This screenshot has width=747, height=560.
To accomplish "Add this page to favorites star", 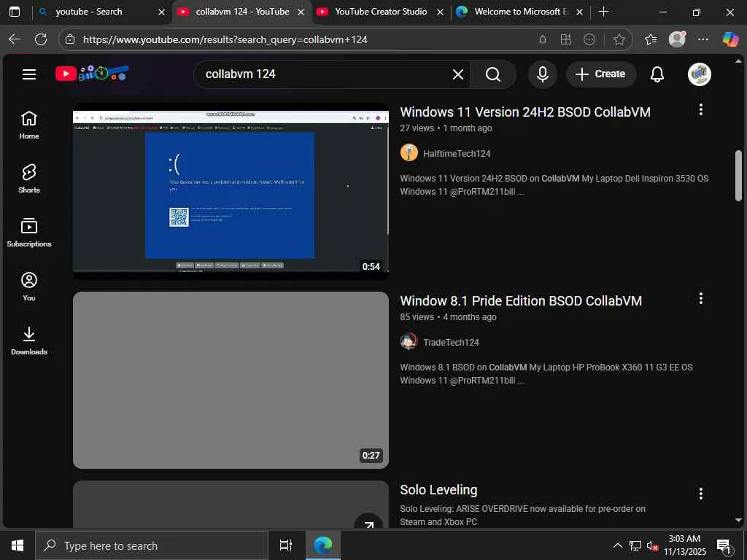I will [619, 39].
